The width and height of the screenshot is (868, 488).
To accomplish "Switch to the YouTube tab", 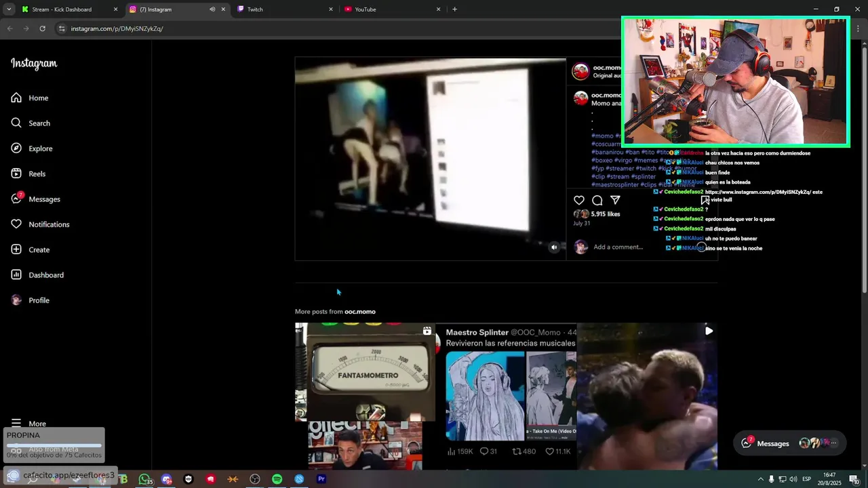I will 393,9.
